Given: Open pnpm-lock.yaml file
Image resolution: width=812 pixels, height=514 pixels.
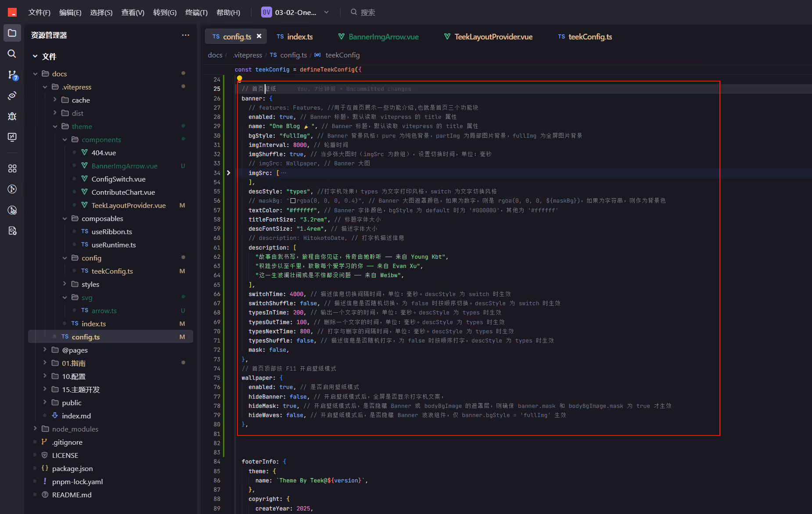Looking at the screenshot, I should (77, 482).
